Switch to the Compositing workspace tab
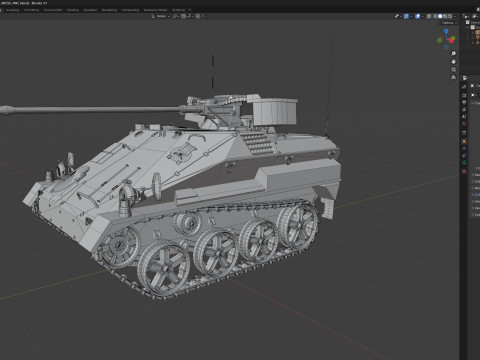The image size is (480, 360). [130, 10]
